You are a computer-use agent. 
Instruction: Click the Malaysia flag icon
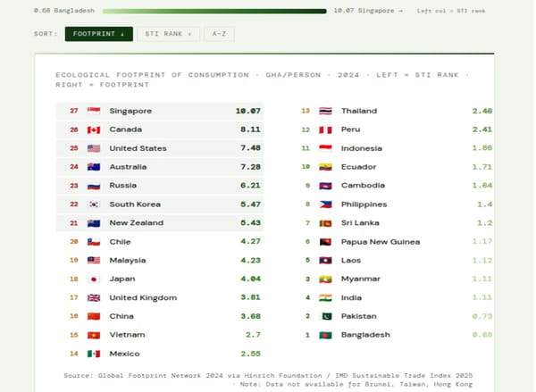(x=94, y=260)
